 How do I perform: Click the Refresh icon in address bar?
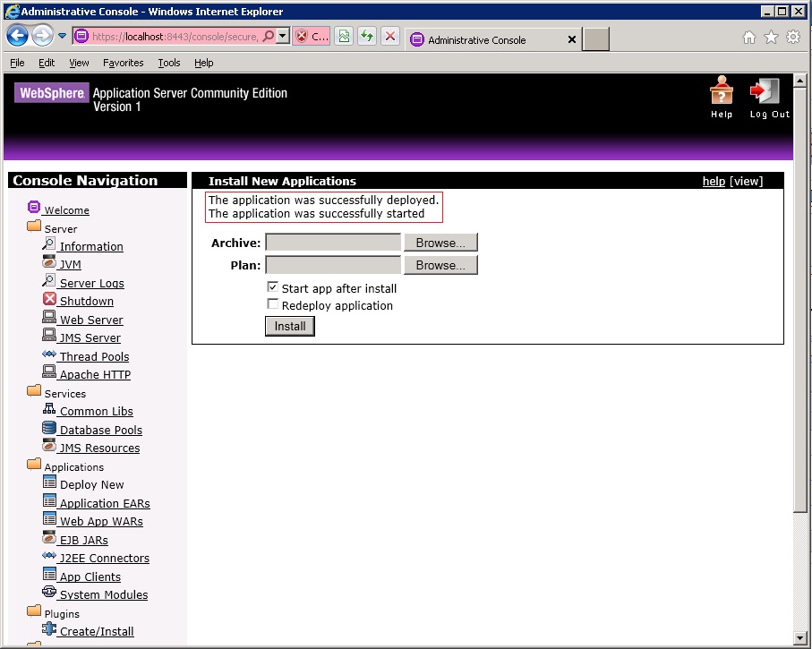pyautogui.click(x=367, y=37)
